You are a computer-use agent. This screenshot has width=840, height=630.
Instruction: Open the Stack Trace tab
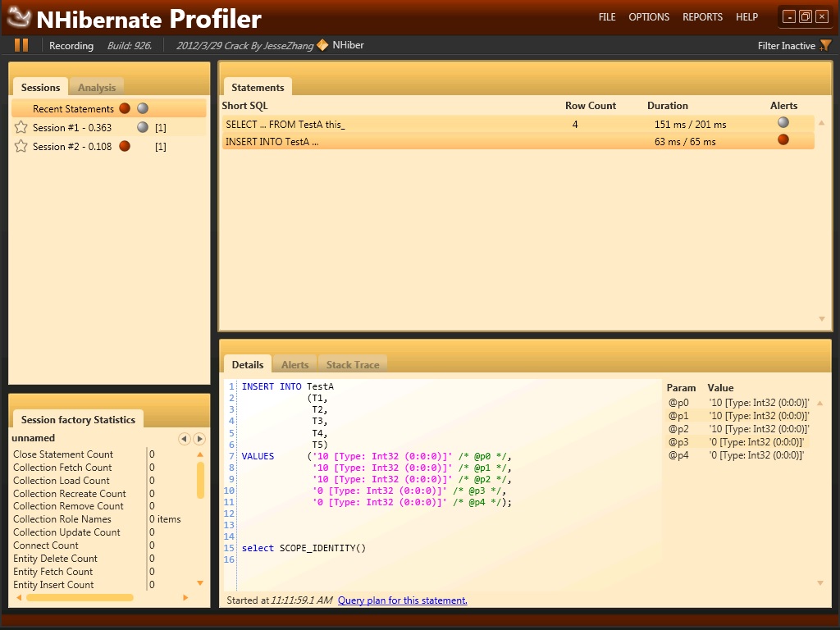pyautogui.click(x=353, y=365)
